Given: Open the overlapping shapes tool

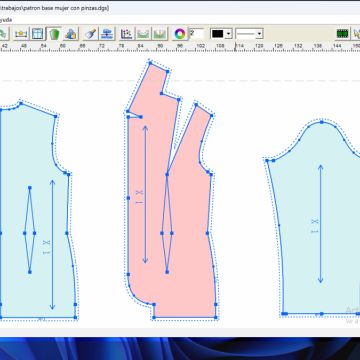Looking at the screenshot, I should click(x=71, y=34).
